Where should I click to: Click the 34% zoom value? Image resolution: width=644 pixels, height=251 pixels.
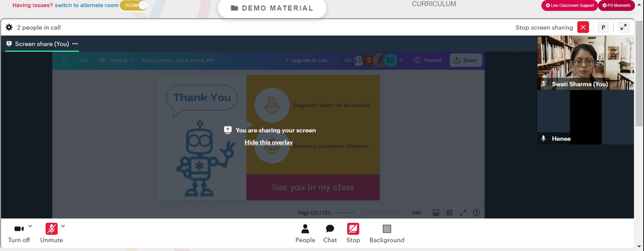coord(417,213)
